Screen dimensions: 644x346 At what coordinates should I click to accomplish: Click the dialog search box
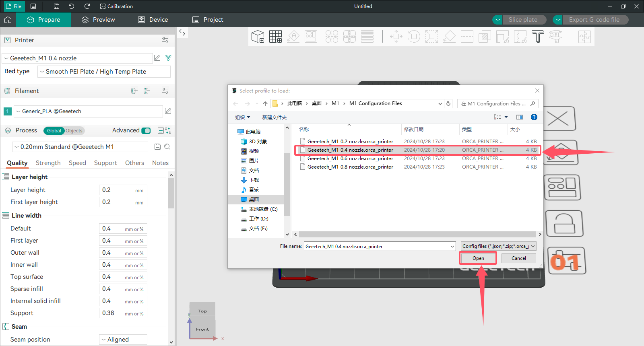(x=498, y=103)
